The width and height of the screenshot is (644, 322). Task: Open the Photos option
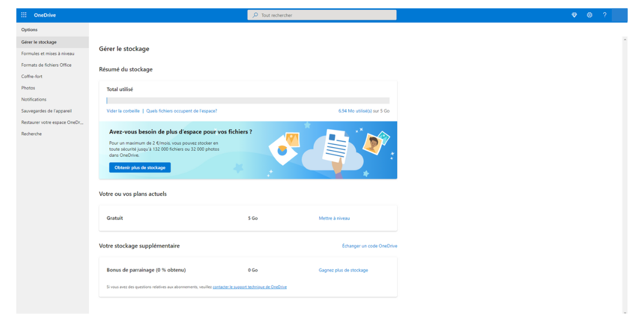tap(53, 88)
